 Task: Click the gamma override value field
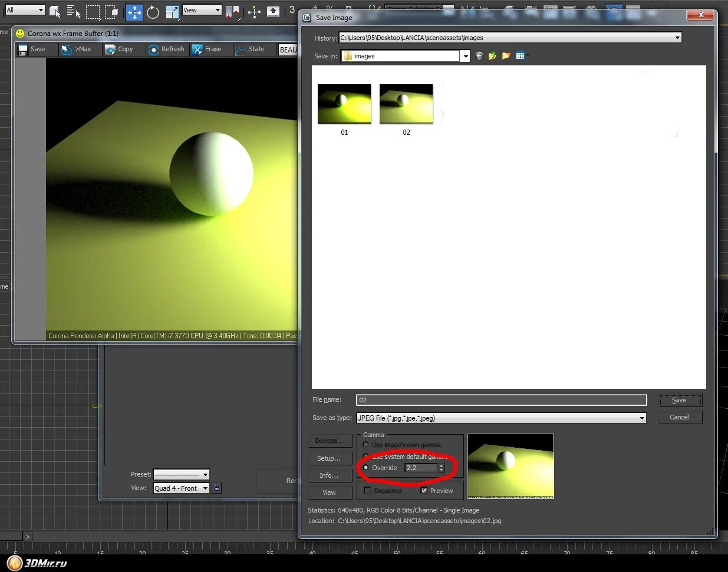pos(421,468)
